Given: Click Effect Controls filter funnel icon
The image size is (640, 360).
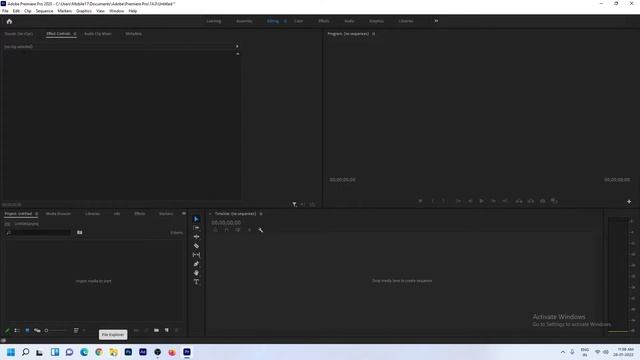Looking at the screenshot, I should [x=294, y=204].
